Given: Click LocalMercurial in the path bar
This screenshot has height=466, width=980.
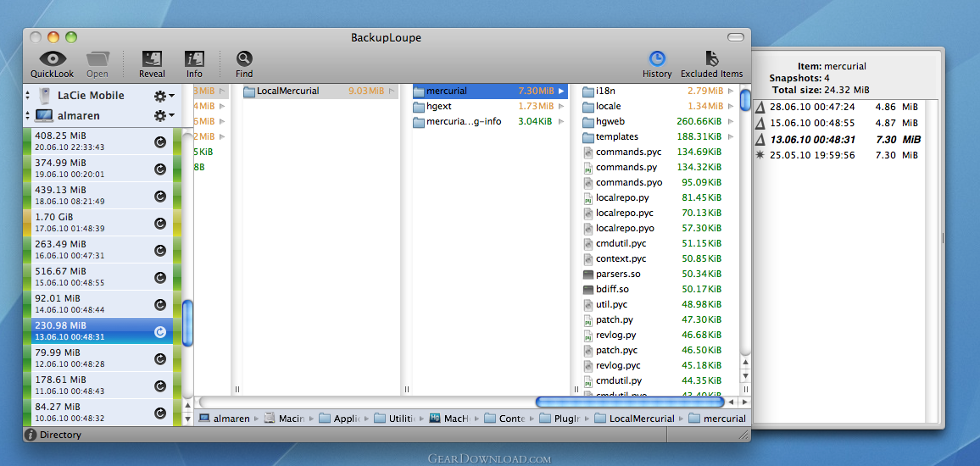Looking at the screenshot, I should click(634, 419).
